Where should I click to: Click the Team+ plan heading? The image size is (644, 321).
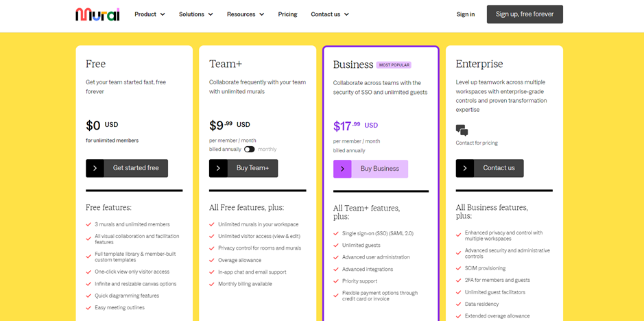click(226, 64)
